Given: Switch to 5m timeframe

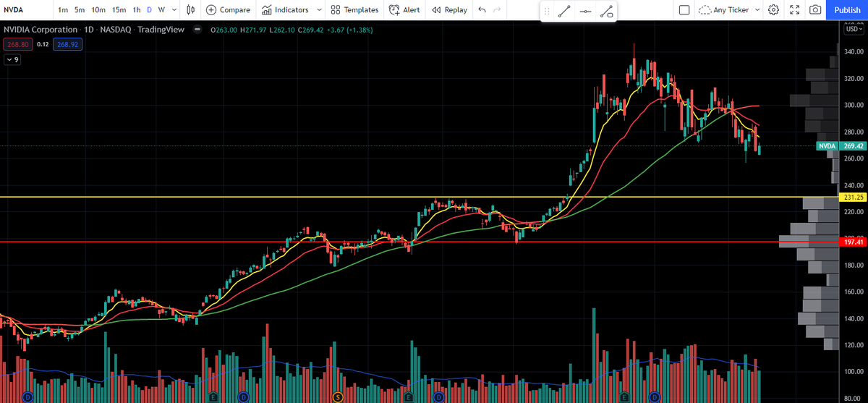Looking at the screenshot, I should coord(80,10).
